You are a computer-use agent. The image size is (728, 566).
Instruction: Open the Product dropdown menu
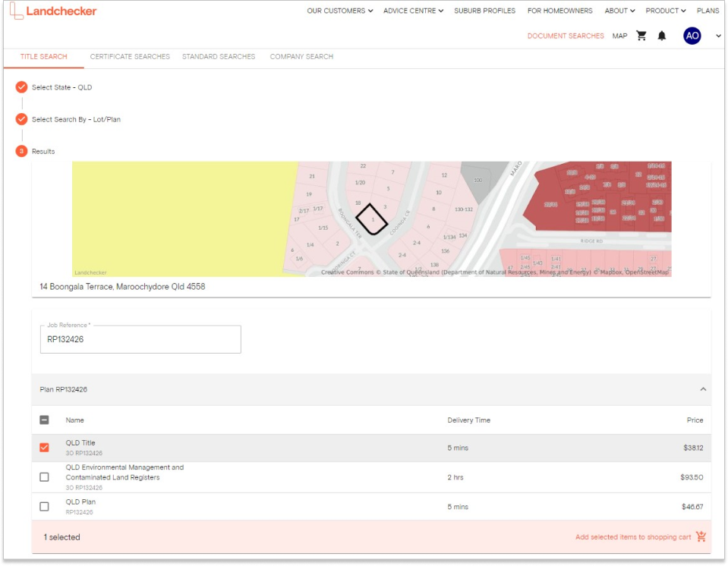point(665,11)
